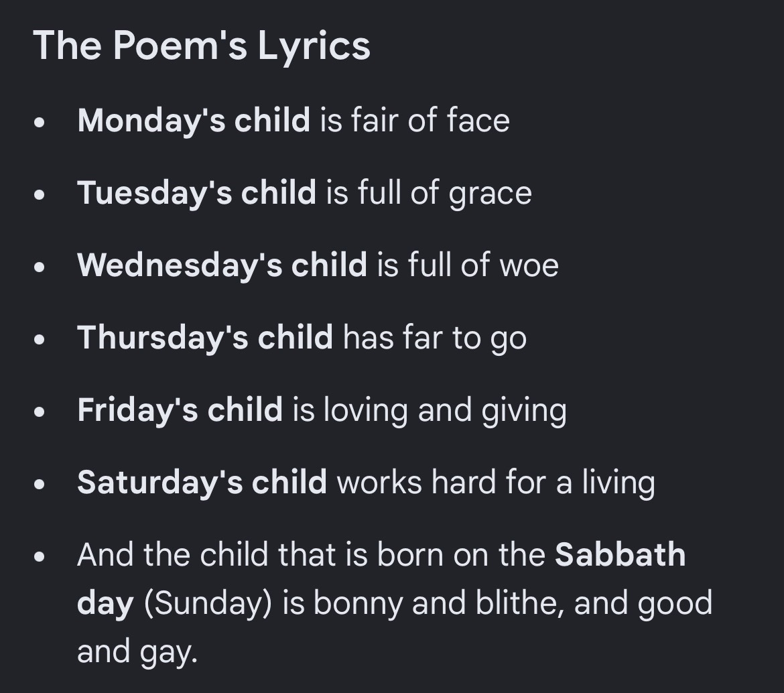The width and height of the screenshot is (784, 693).
Task: Click the phrase 'is loving and giving'
Action: pyautogui.click(x=430, y=410)
